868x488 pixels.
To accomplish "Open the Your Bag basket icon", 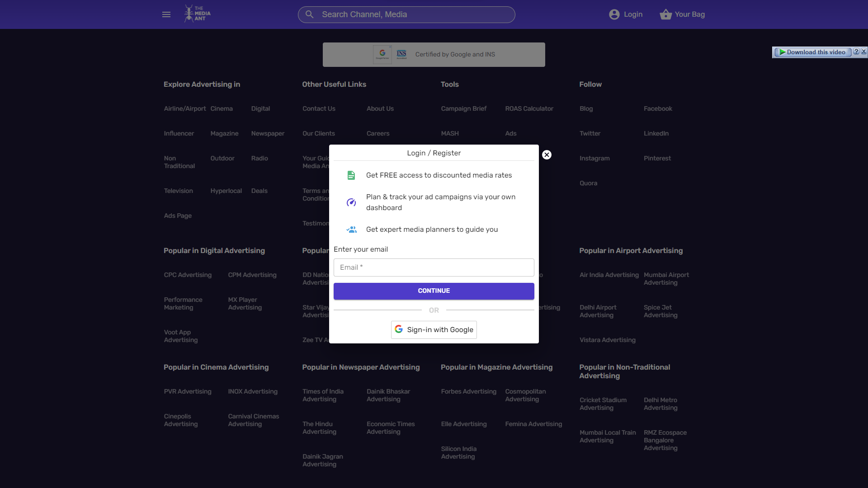I will coord(665,14).
